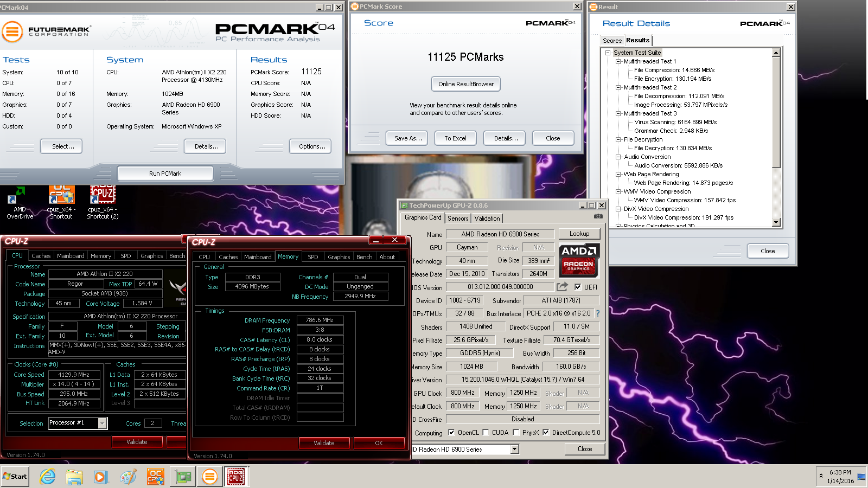The width and height of the screenshot is (868, 488).
Task: Click the GPU-Z title bar icon
Action: point(404,206)
